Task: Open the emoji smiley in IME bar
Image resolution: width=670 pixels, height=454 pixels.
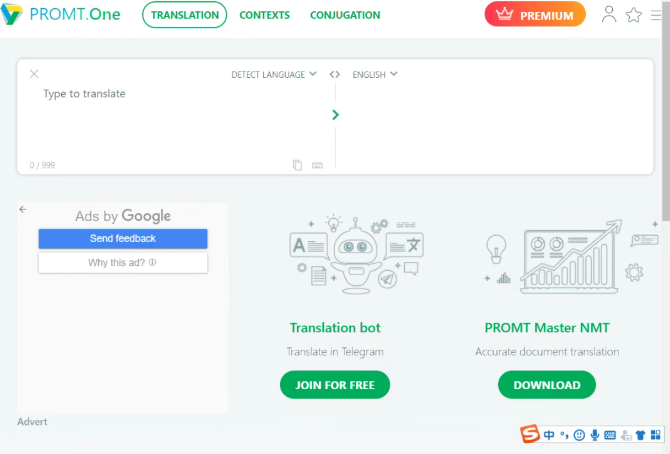Action: click(579, 435)
